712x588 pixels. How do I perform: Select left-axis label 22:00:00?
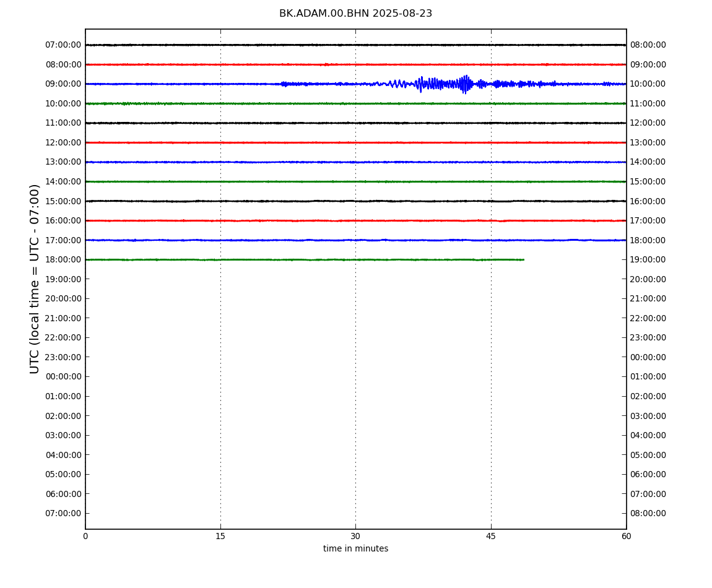click(x=63, y=338)
